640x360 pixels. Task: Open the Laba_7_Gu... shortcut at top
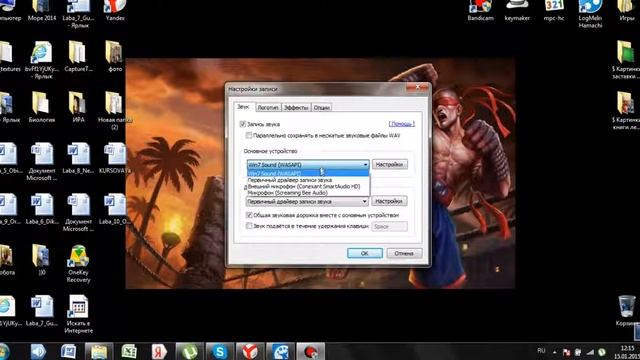(78, 14)
